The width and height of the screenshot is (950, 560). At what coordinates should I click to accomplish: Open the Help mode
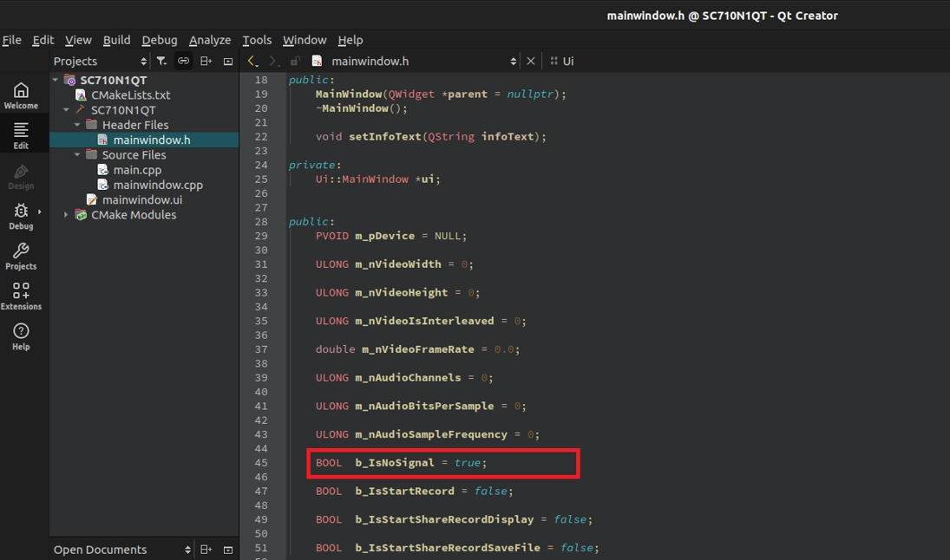(x=21, y=336)
